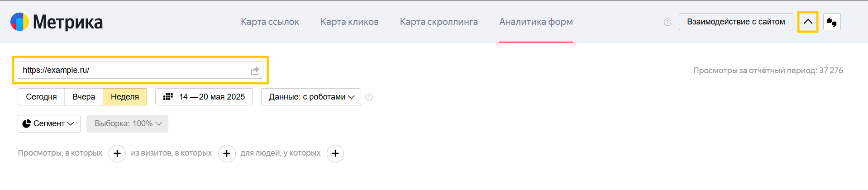Click the URL input field
This screenshot has width=868, height=190.
131,70
